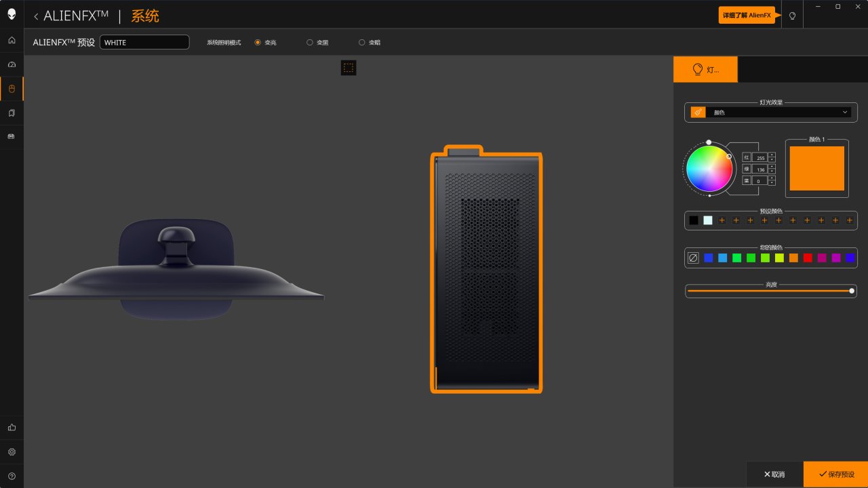Click the Alienware head logo
Image resolution: width=868 pixels, height=488 pixels.
point(12,15)
